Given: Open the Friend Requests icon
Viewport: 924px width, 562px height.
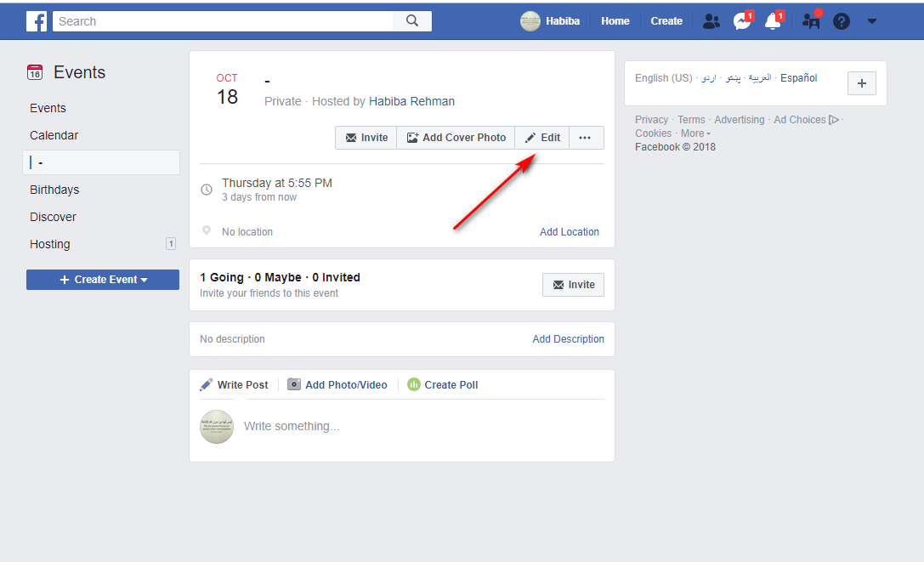Looking at the screenshot, I should pos(711,21).
